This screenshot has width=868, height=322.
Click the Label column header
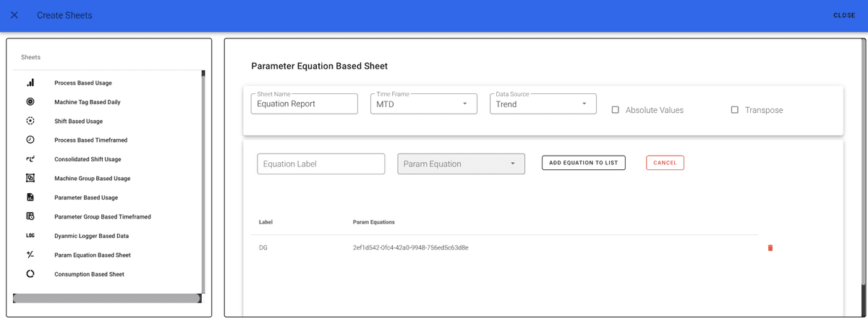click(x=265, y=222)
